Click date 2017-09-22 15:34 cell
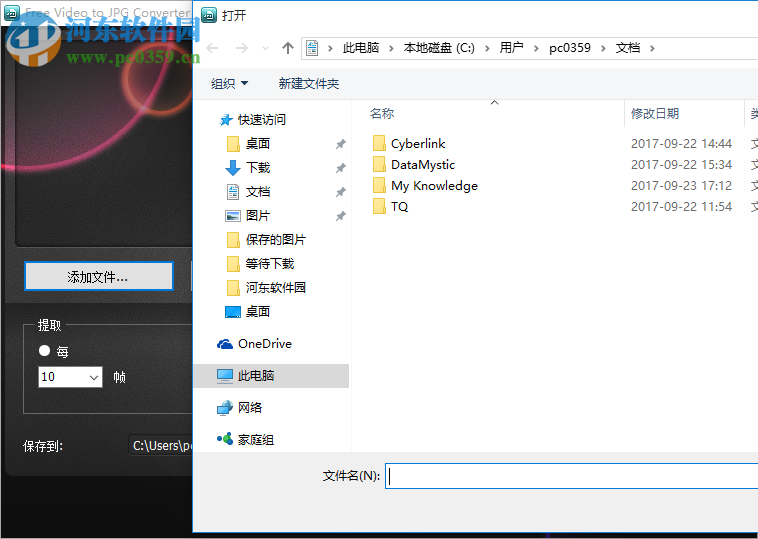 pos(682,165)
